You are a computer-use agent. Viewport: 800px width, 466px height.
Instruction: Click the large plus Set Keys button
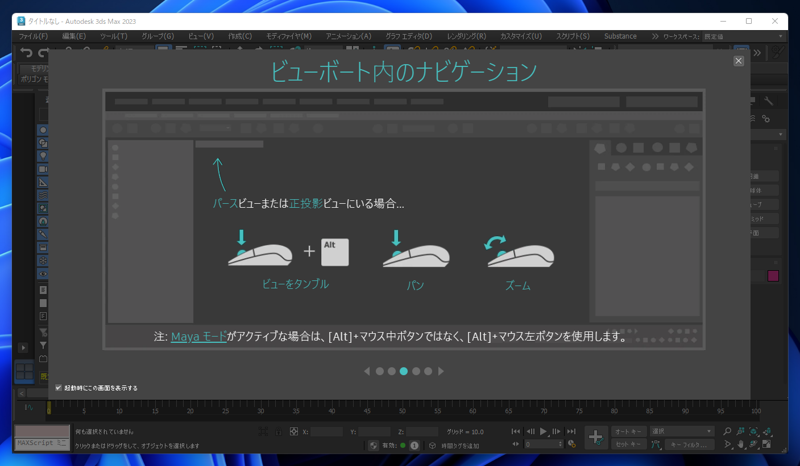pos(595,437)
